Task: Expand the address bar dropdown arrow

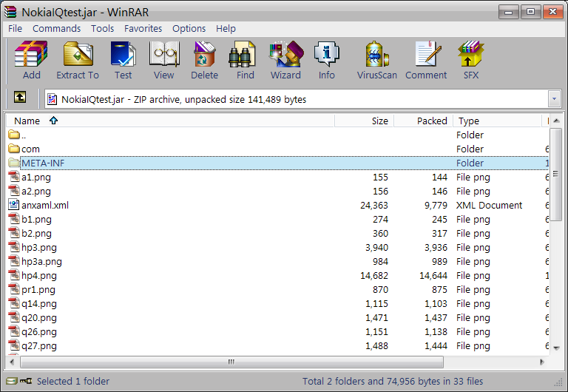Action: pos(554,99)
